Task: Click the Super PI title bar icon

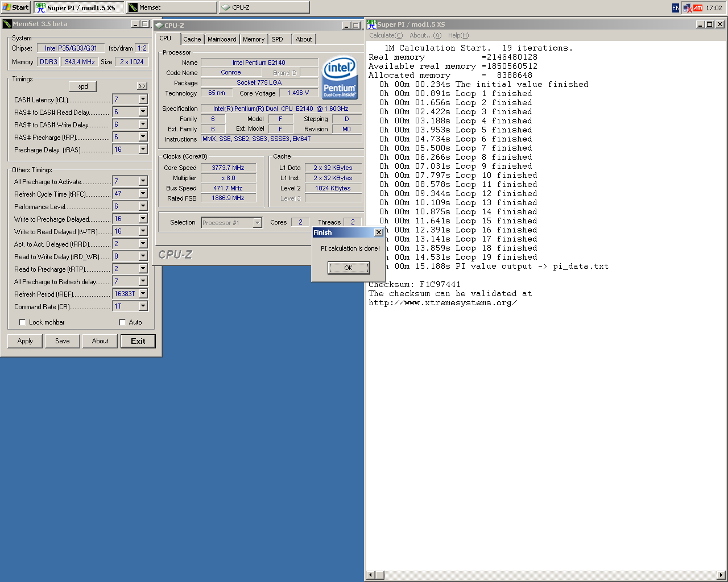Action: (371, 24)
